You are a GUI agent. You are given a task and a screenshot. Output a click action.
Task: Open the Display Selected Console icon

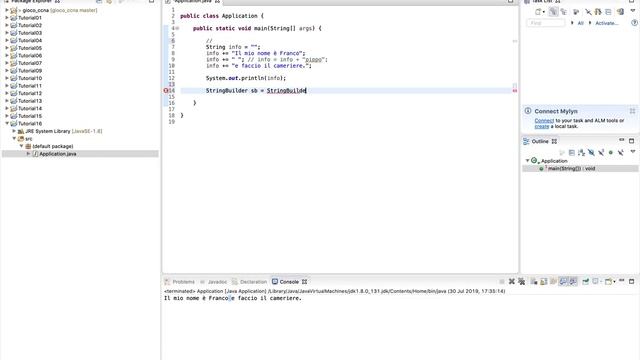tap(596, 282)
